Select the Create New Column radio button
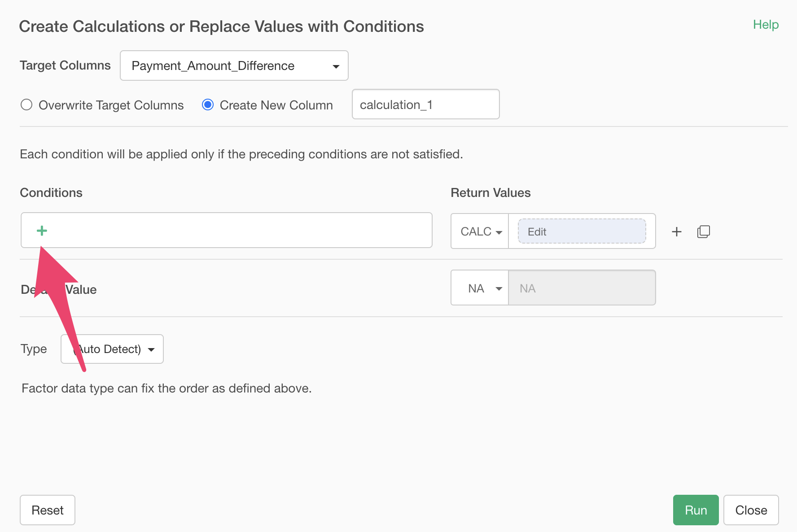The height and width of the screenshot is (532, 797). (208, 105)
